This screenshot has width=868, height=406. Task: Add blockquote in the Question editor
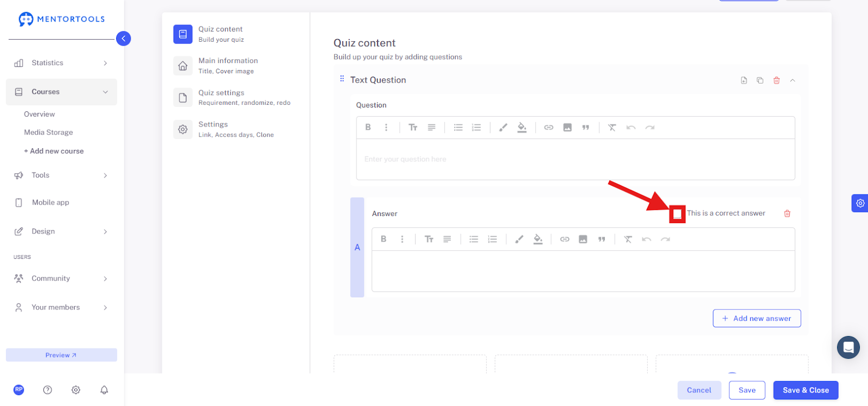point(585,128)
